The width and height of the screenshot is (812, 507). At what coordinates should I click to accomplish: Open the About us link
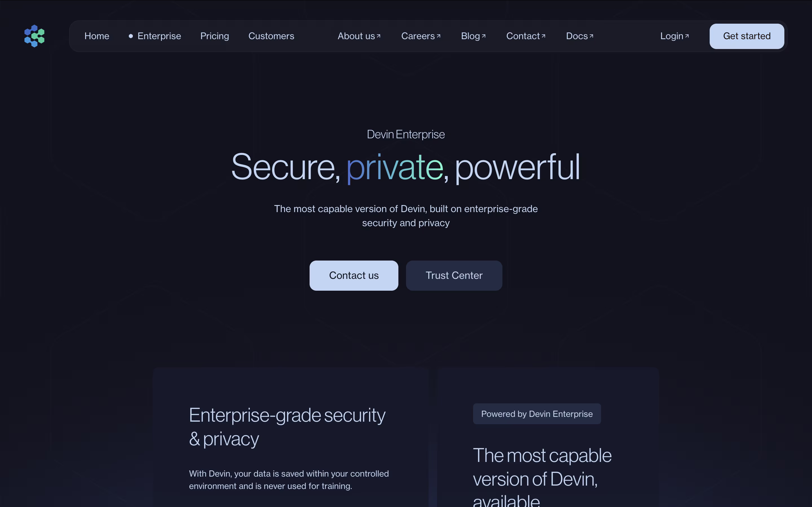tap(356, 36)
